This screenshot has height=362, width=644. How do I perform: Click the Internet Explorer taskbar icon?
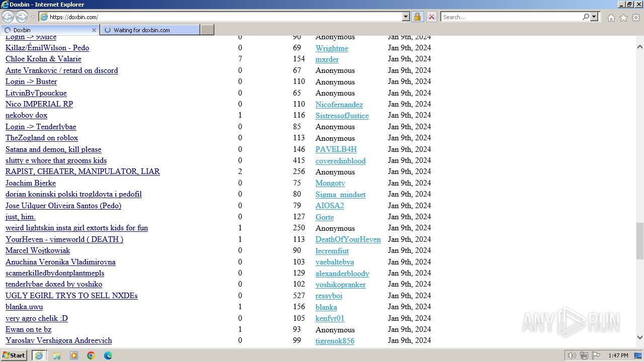[x=39, y=355]
